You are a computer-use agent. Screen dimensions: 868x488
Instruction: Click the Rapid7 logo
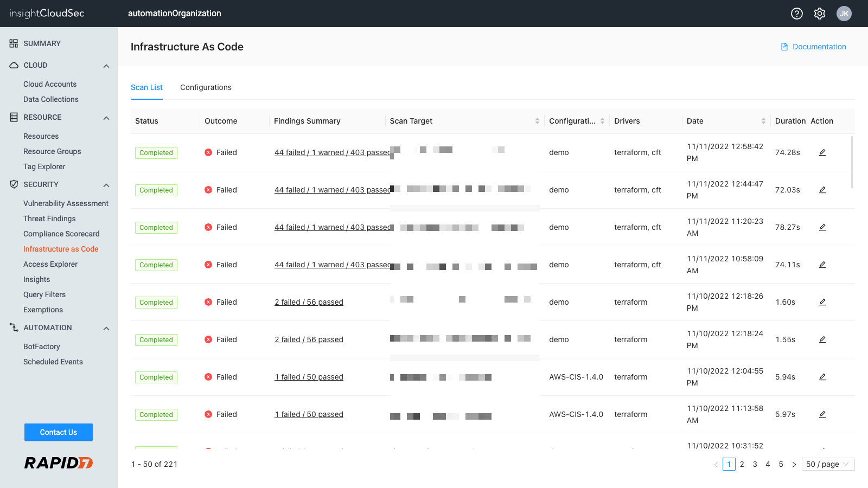59,463
